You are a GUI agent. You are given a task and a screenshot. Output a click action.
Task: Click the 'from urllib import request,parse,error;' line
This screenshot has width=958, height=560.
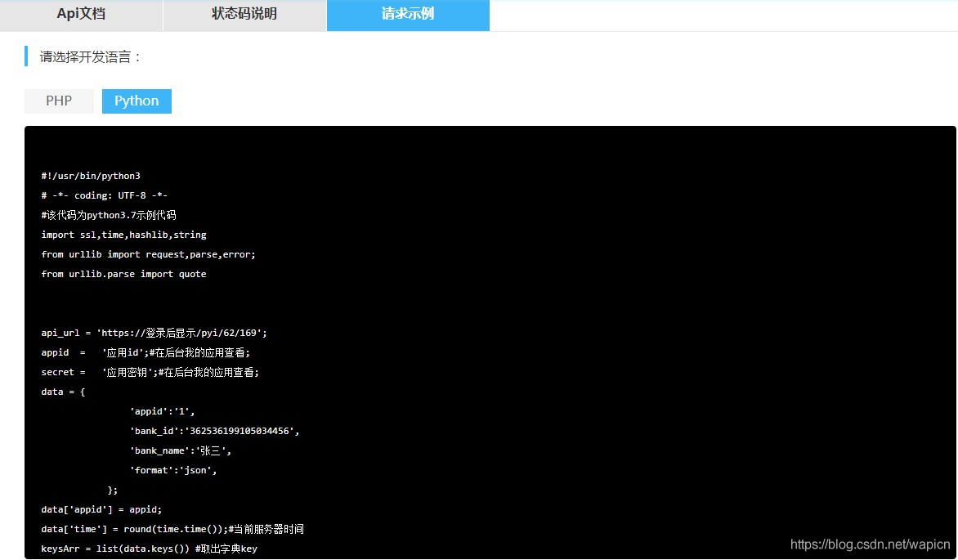tap(148, 254)
